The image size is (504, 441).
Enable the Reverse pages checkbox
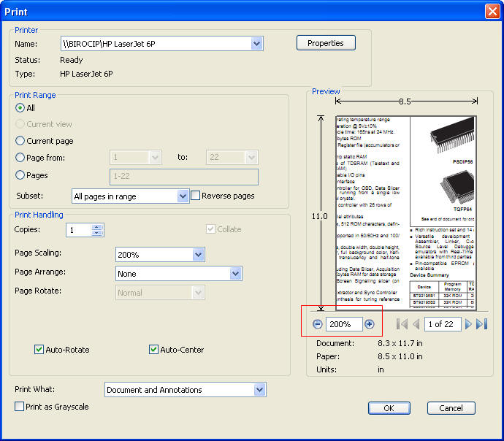[196, 196]
